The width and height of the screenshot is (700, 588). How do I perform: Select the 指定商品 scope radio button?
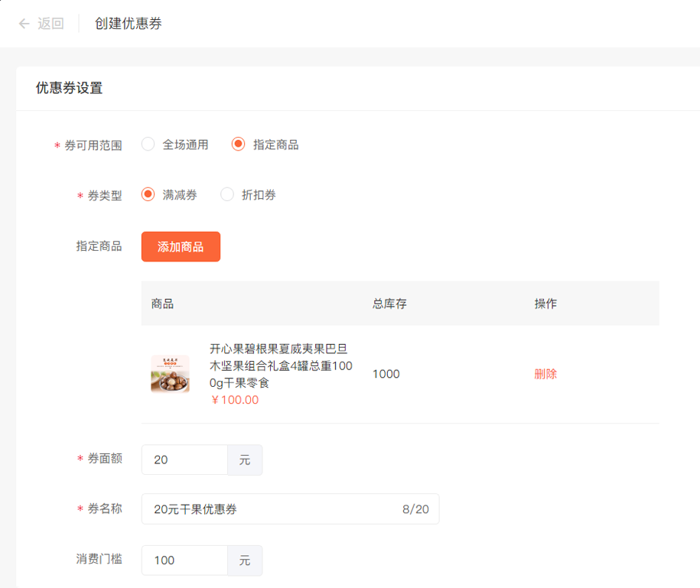[239, 145]
